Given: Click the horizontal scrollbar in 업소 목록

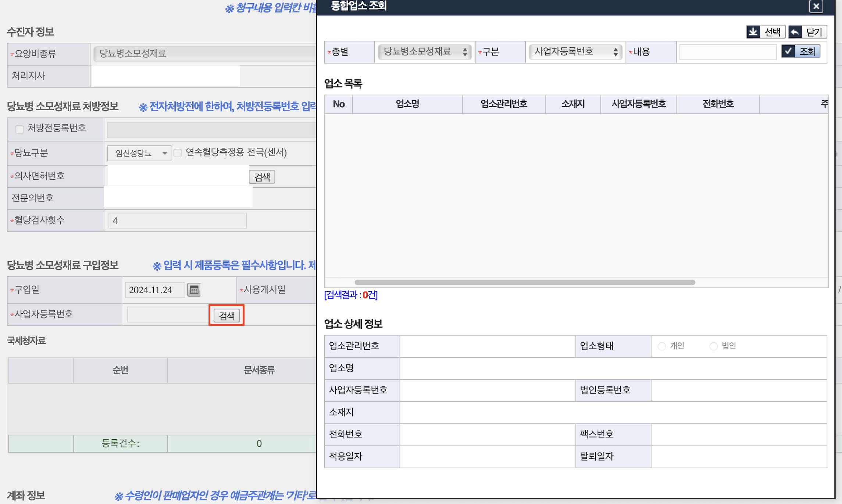Looking at the screenshot, I should pyautogui.click(x=524, y=282).
